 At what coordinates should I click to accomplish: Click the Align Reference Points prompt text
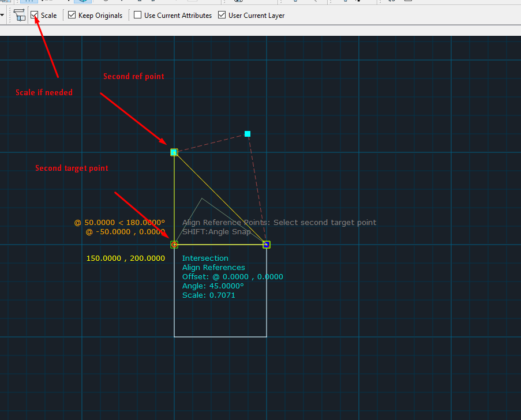tap(279, 222)
